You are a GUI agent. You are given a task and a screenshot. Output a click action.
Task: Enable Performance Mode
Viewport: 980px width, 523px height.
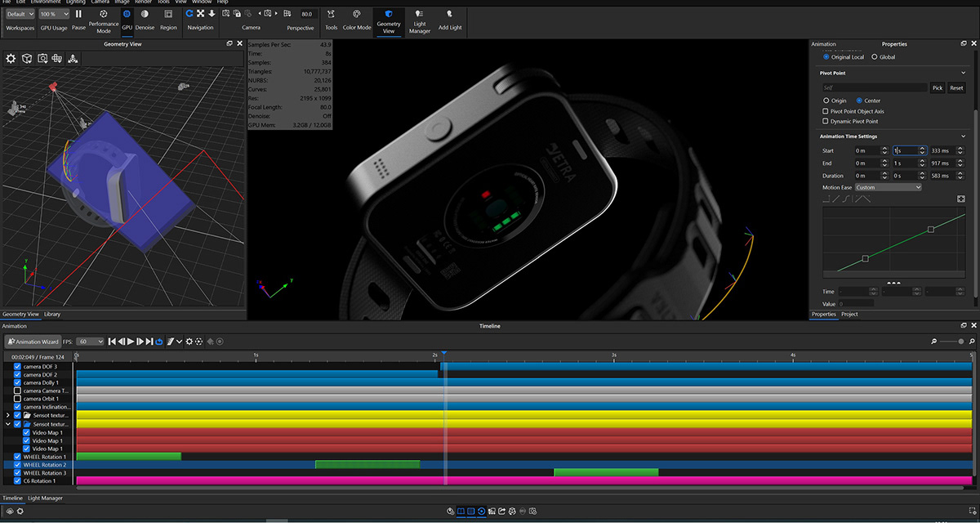pyautogui.click(x=103, y=14)
